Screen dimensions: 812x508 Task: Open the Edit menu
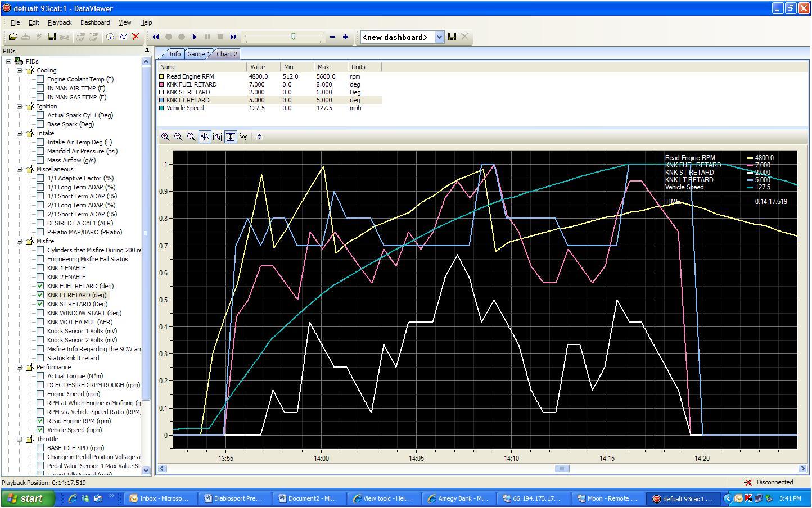[34, 22]
